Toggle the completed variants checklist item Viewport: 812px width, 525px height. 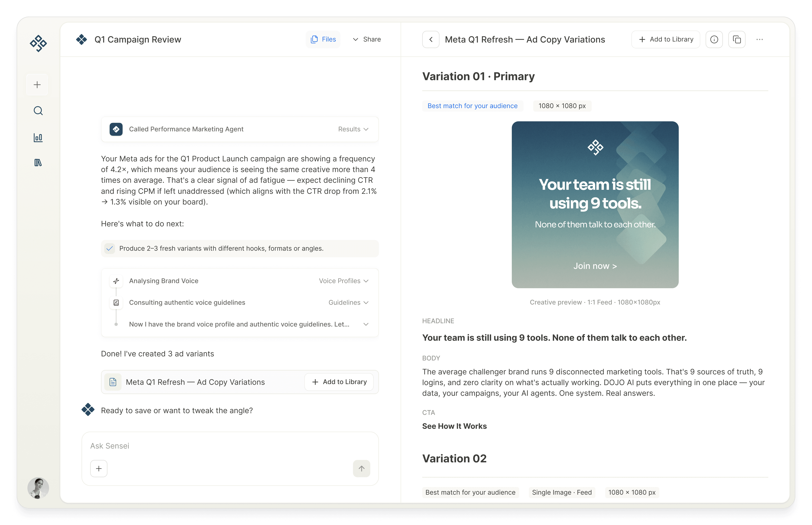110,249
